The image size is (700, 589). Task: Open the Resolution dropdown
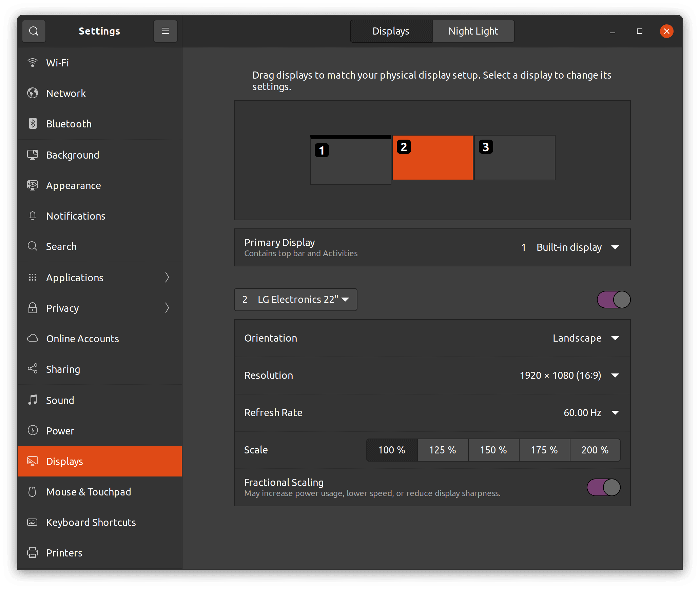point(570,375)
